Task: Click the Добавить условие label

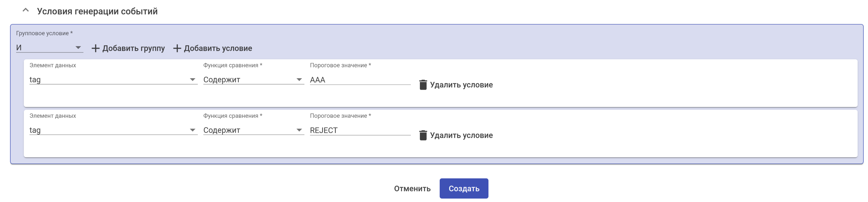Action: [x=218, y=48]
